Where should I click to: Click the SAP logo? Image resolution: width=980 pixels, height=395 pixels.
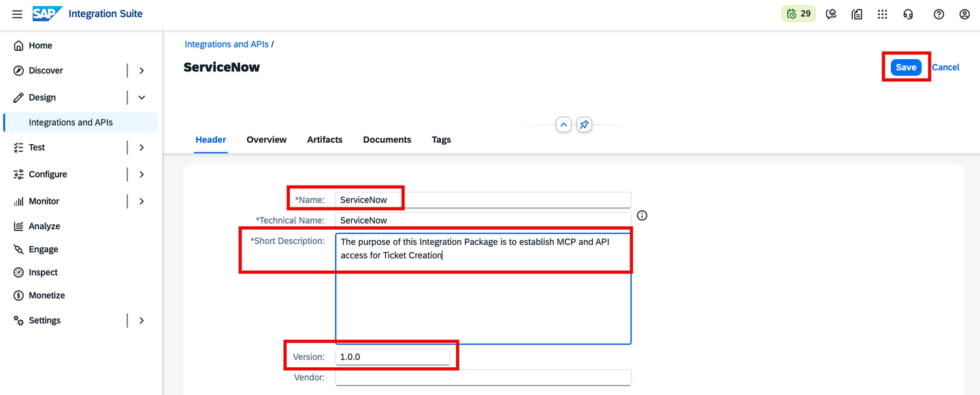tap(48, 14)
